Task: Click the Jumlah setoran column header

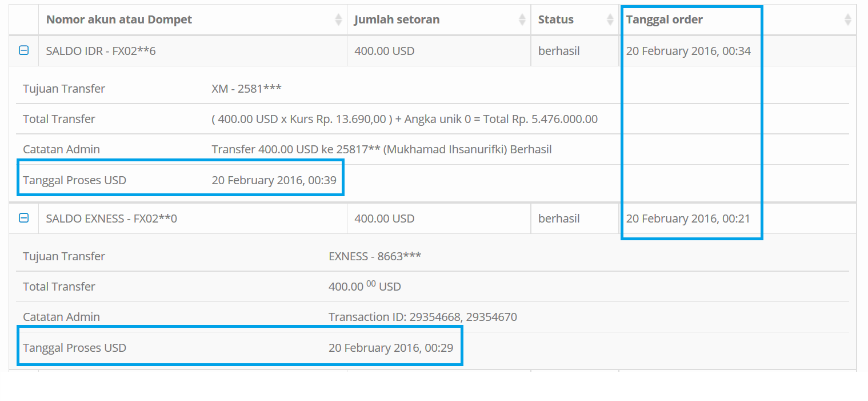Action: (397, 19)
